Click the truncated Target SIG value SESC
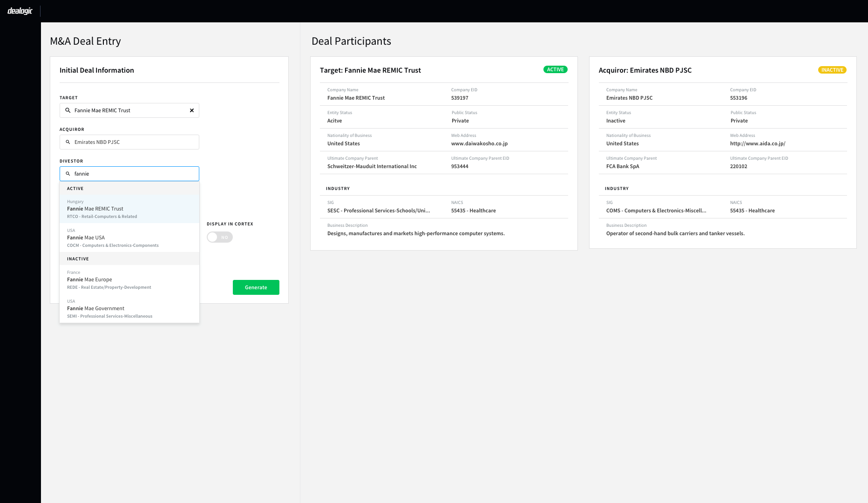This screenshot has width=868, height=503. [378, 211]
